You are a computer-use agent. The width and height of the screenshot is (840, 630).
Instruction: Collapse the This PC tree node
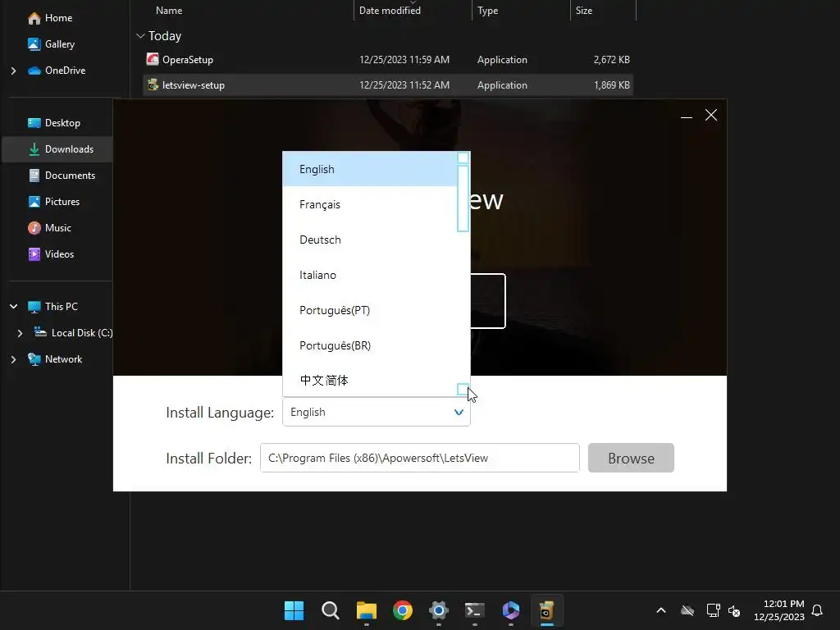point(13,307)
